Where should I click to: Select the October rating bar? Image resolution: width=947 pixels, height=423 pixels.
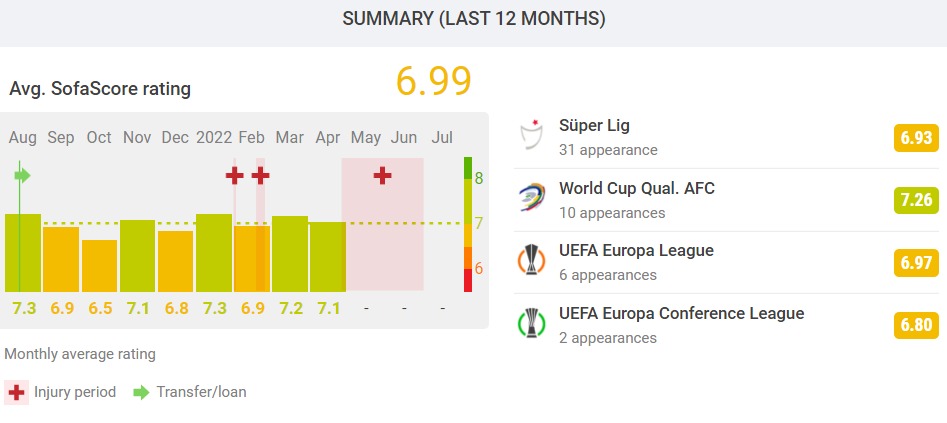(x=99, y=265)
